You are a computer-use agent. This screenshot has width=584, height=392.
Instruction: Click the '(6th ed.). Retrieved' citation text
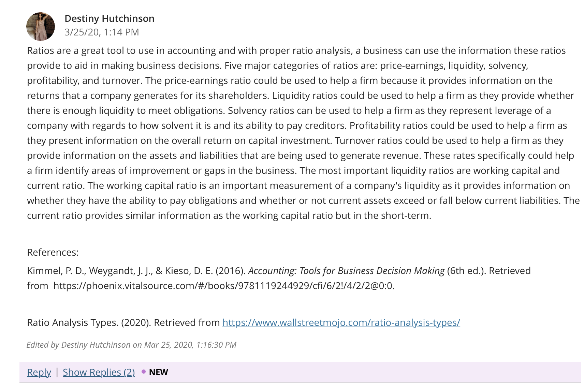tap(489, 271)
